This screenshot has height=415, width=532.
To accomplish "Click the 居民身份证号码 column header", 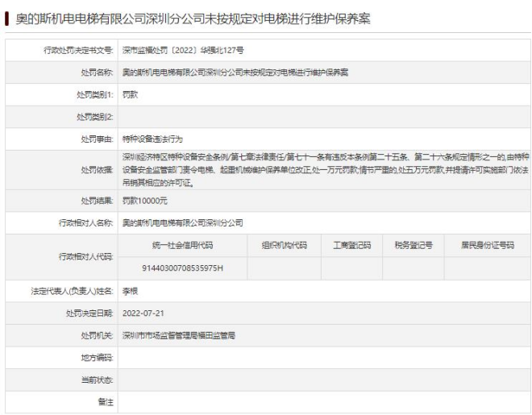I will pyautogui.click(x=488, y=245).
